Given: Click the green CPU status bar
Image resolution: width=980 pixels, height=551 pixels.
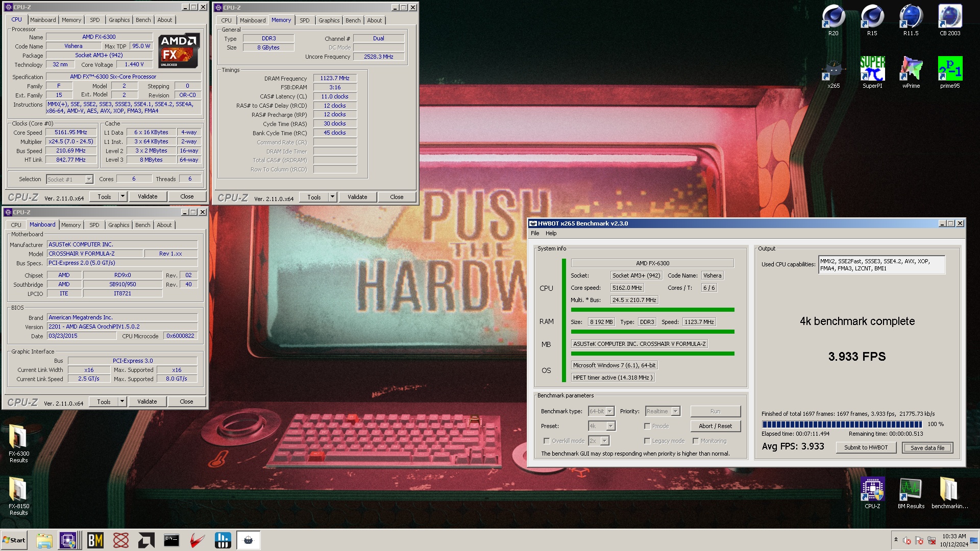Looking at the screenshot, I should [652, 310].
